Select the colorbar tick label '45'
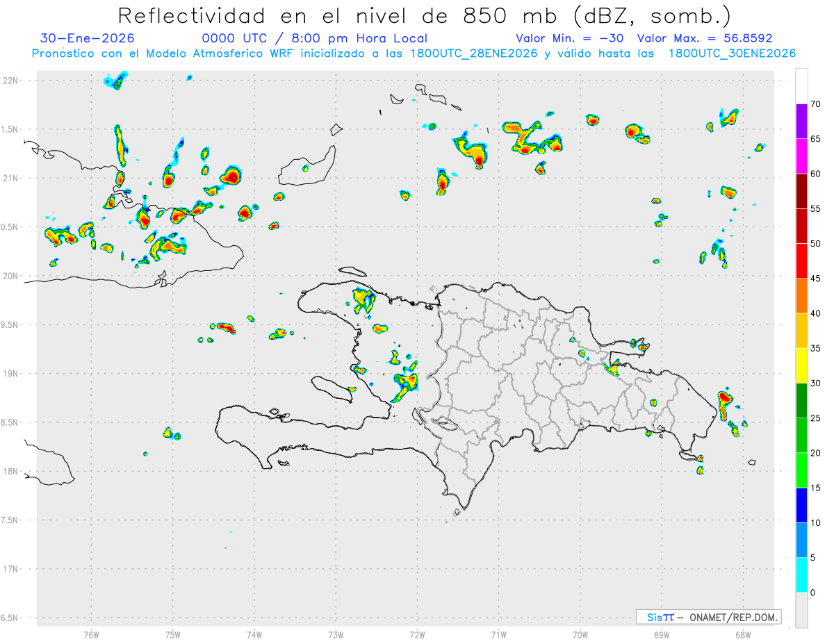Image resolution: width=834 pixels, height=644 pixels. click(815, 279)
